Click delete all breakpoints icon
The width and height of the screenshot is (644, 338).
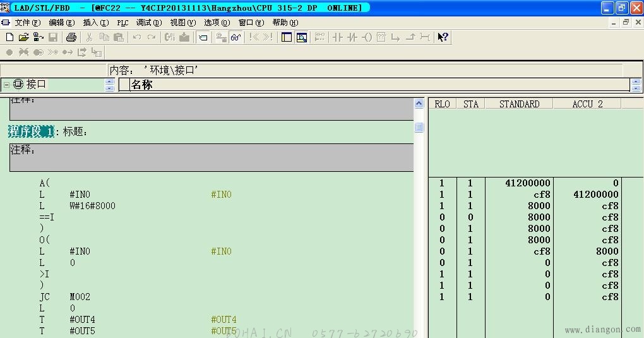click(x=23, y=52)
